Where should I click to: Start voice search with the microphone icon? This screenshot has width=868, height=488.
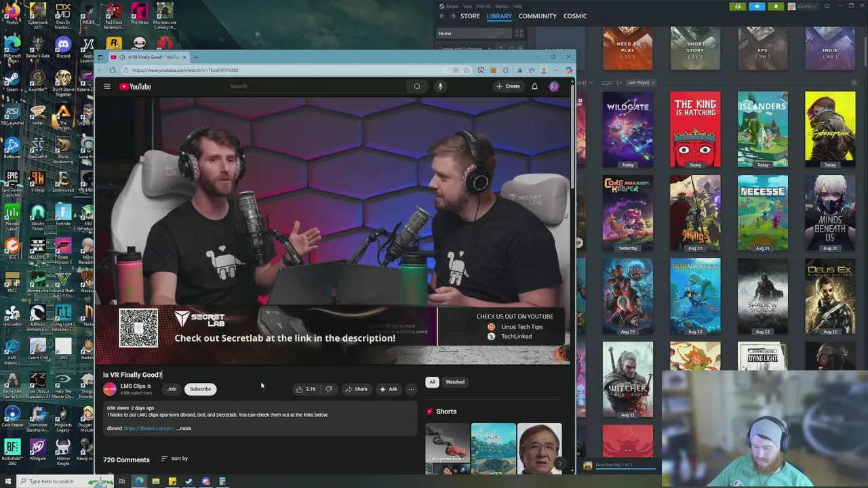pos(440,86)
